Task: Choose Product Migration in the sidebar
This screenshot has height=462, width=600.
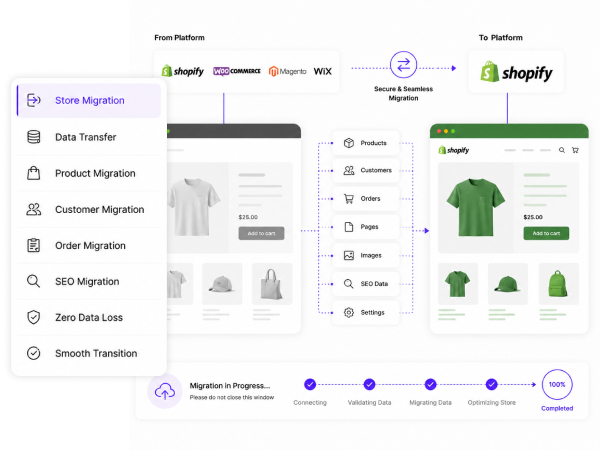Action: [89, 173]
